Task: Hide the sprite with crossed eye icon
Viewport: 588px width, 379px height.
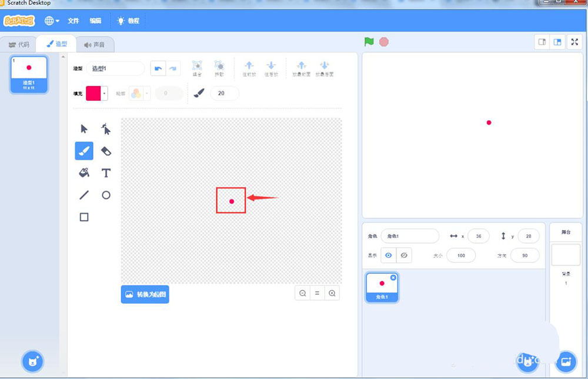Action: coord(404,255)
